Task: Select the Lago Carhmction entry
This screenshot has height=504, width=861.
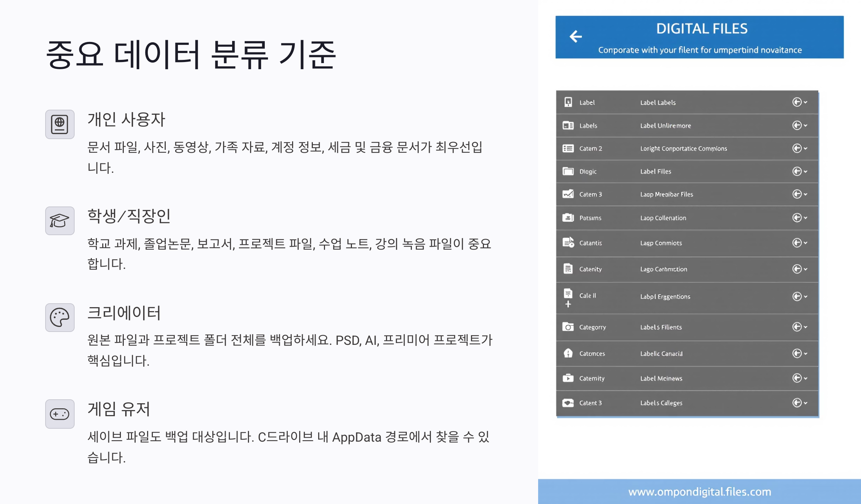Action: click(664, 269)
